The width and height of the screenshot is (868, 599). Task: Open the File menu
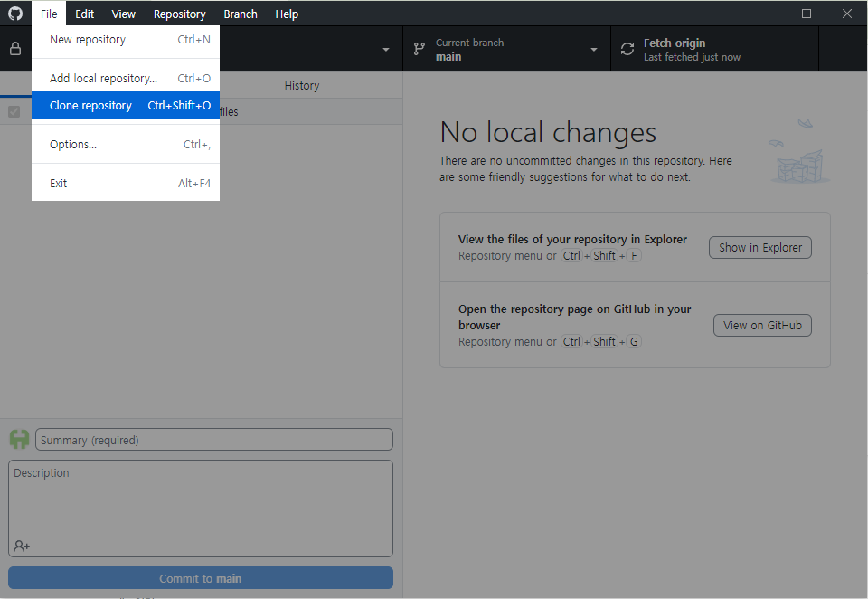[x=49, y=14]
